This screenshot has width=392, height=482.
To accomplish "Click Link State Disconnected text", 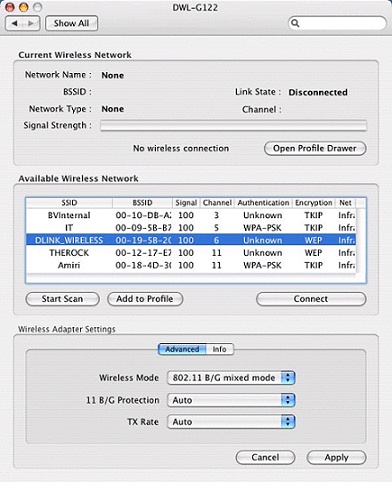I will (x=318, y=92).
